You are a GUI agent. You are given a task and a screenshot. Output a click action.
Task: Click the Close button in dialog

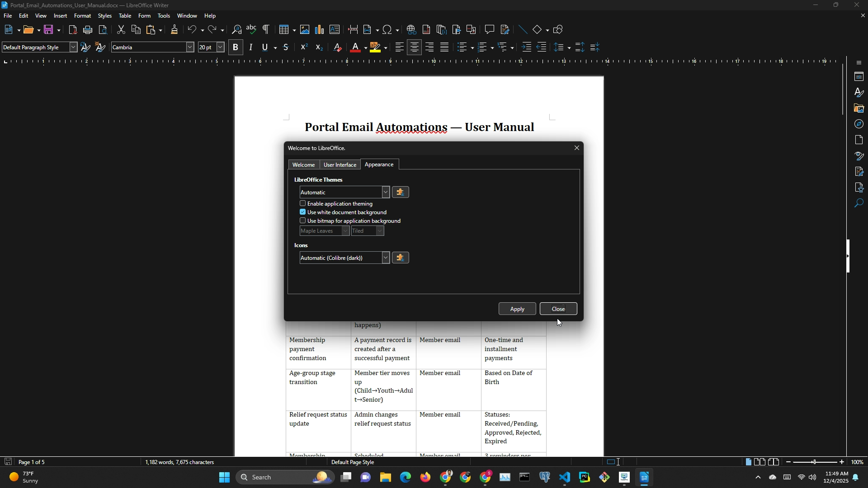coord(558,309)
